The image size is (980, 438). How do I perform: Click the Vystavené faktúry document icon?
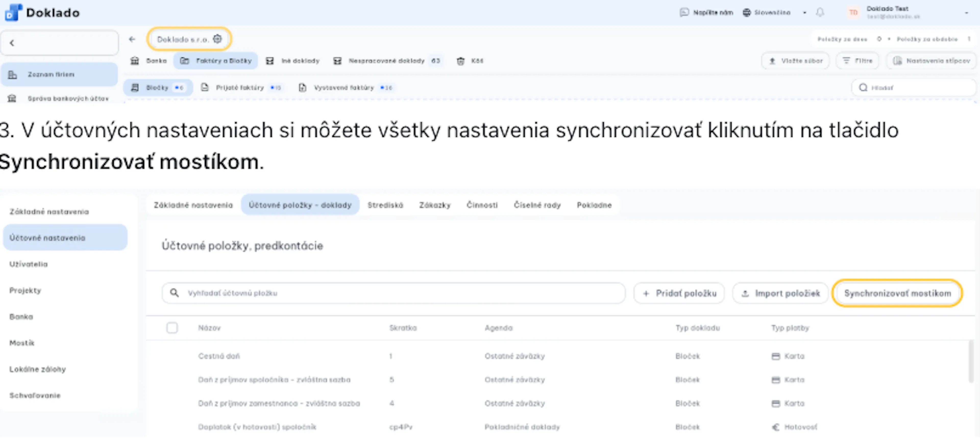[302, 88]
